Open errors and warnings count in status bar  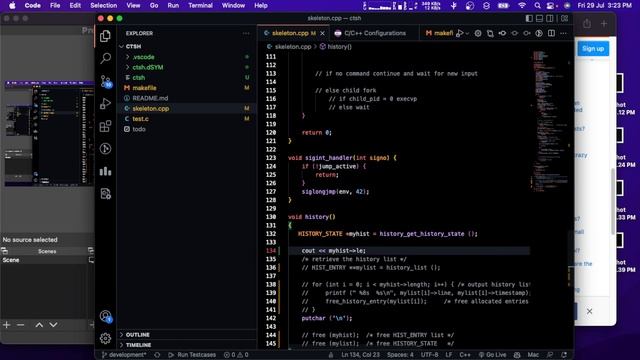pos(236,355)
